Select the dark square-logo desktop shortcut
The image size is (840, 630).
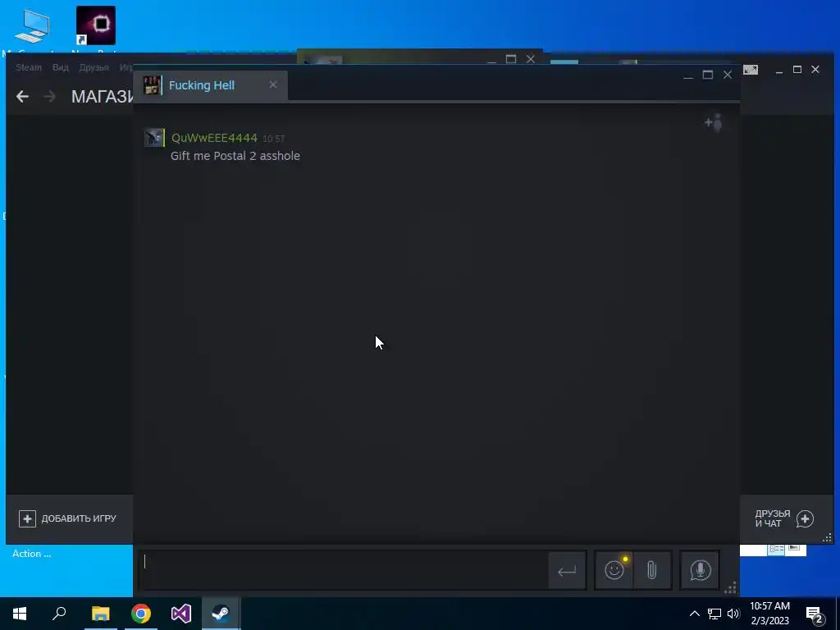point(96,25)
